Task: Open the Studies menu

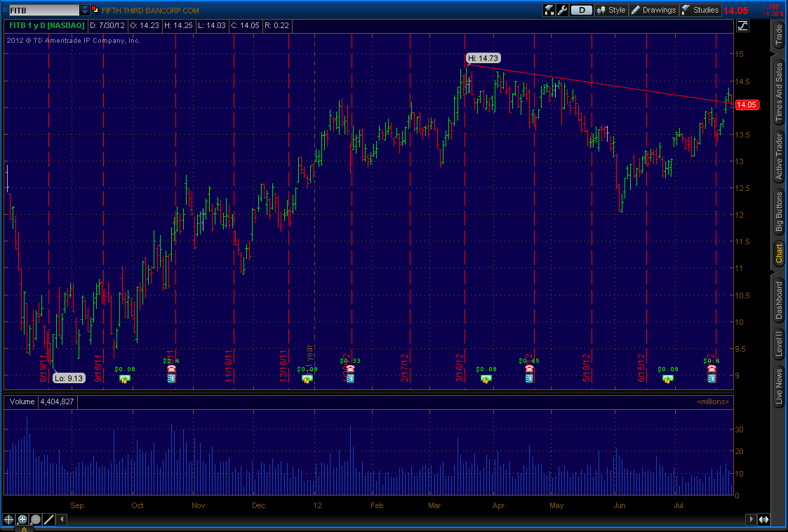Action: pos(700,10)
